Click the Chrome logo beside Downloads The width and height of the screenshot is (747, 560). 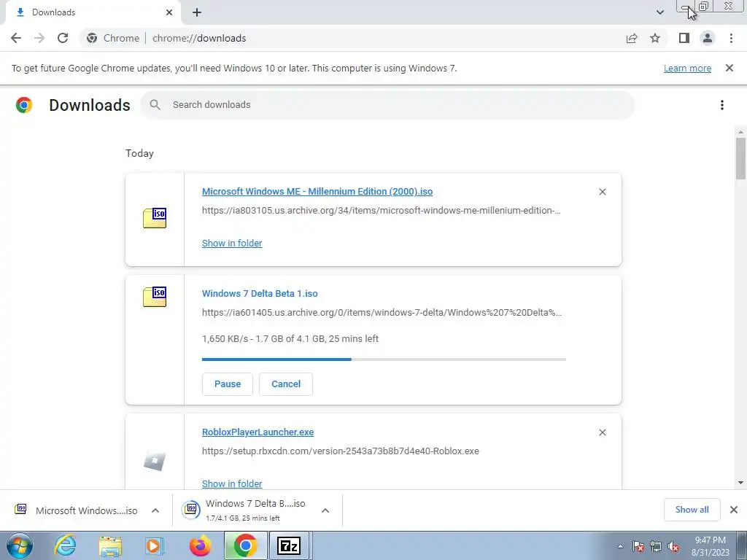24,105
